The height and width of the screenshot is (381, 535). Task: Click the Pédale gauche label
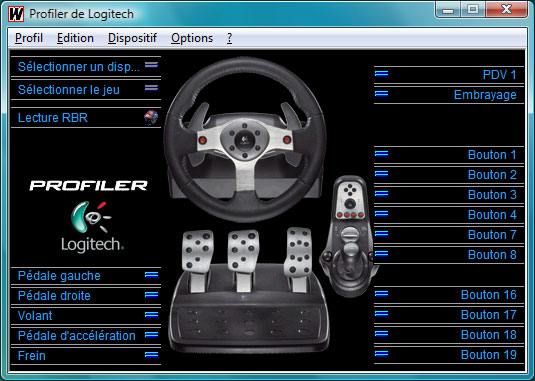[x=59, y=276]
